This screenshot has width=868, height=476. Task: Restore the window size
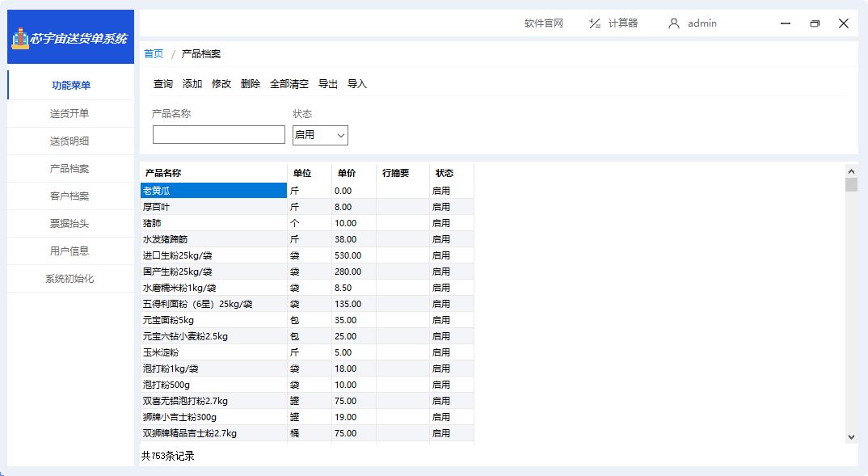(815, 23)
